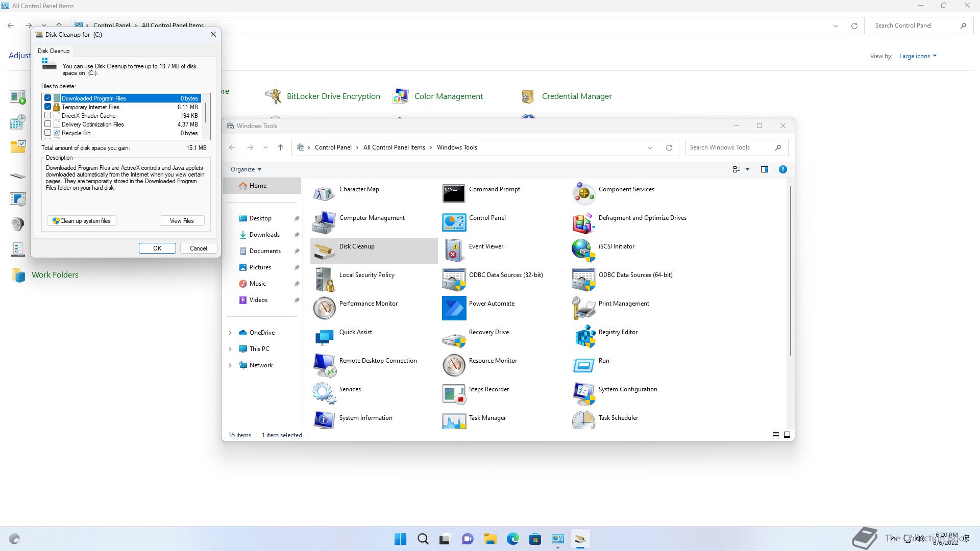
Task: Open Credential Manager in Control Panel
Action: coord(577,96)
